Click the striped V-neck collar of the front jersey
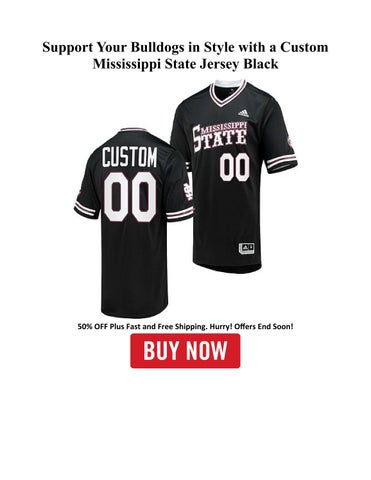Screen dimensions: 371x480 coord(229,92)
